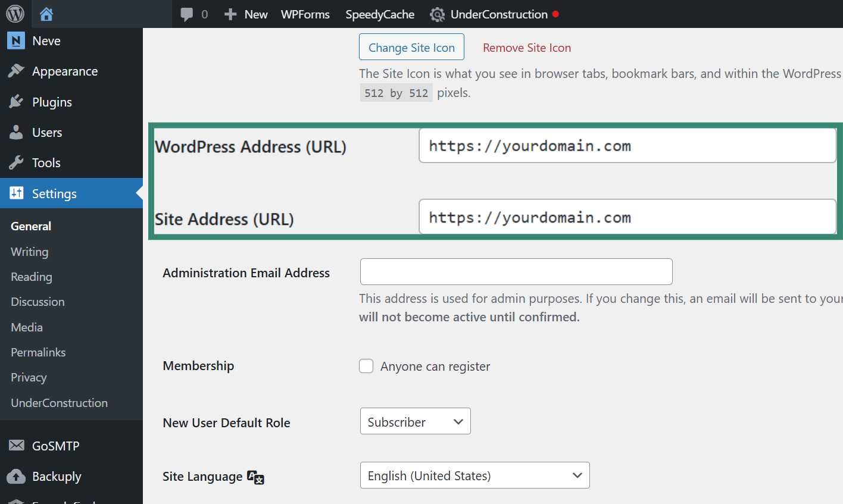The height and width of the screenshot is (504, 843).
Task: Click the UnderConstruction gear icon with red dot
Action: (x=438, y=14)
